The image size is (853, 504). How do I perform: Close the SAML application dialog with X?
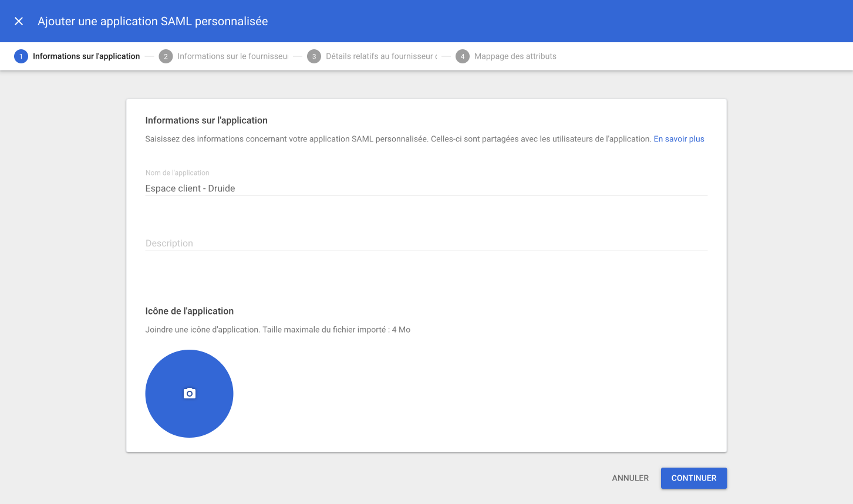click(x=19, y=21)
